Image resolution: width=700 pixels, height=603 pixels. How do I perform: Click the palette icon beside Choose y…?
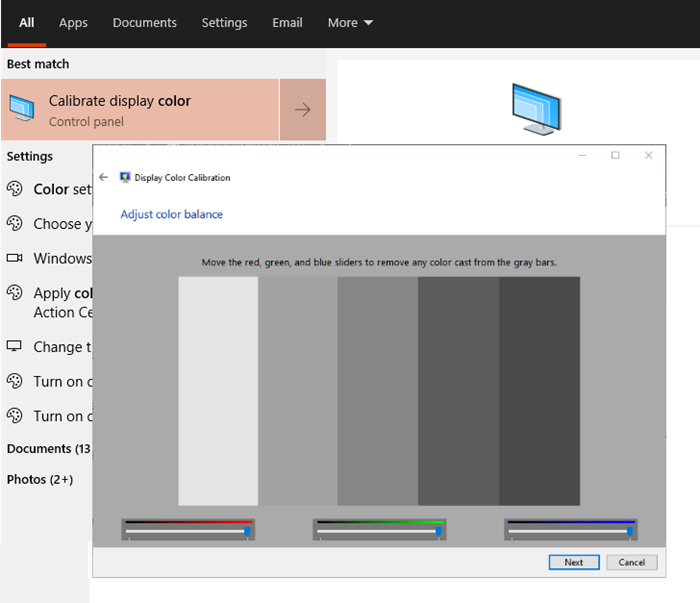click(x=14, y=223)
